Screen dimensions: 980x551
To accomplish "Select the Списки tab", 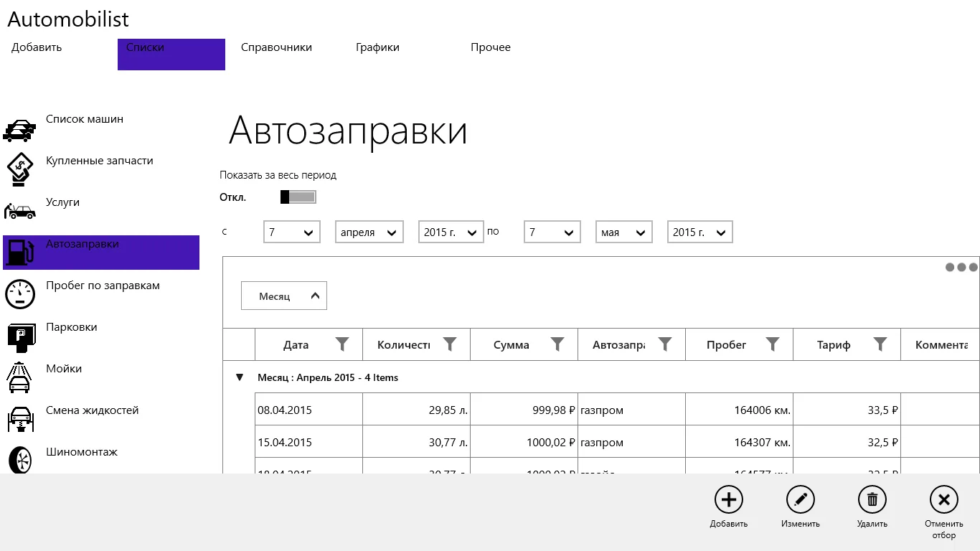I will (171, 55).
